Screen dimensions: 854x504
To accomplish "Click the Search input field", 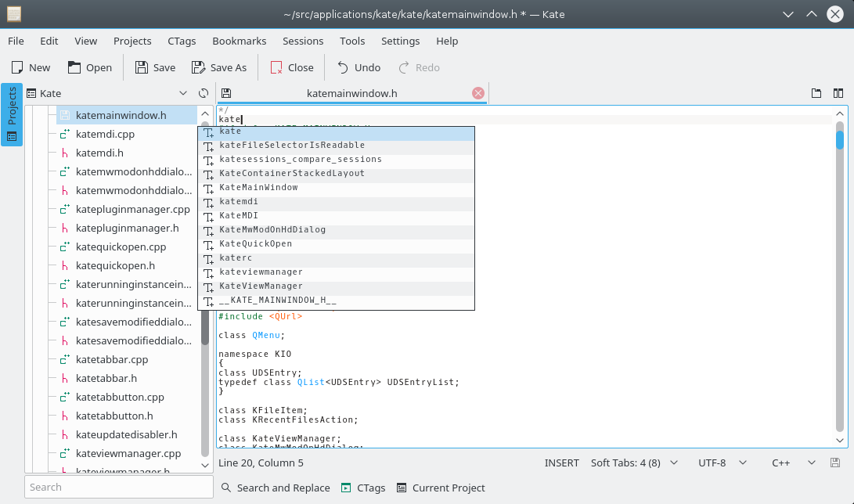I will [119, 487].
